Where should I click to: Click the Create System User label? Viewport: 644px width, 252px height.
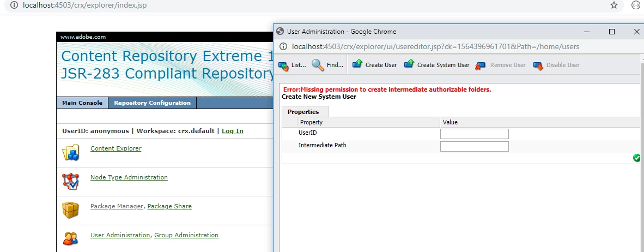(x=443, y=65)
